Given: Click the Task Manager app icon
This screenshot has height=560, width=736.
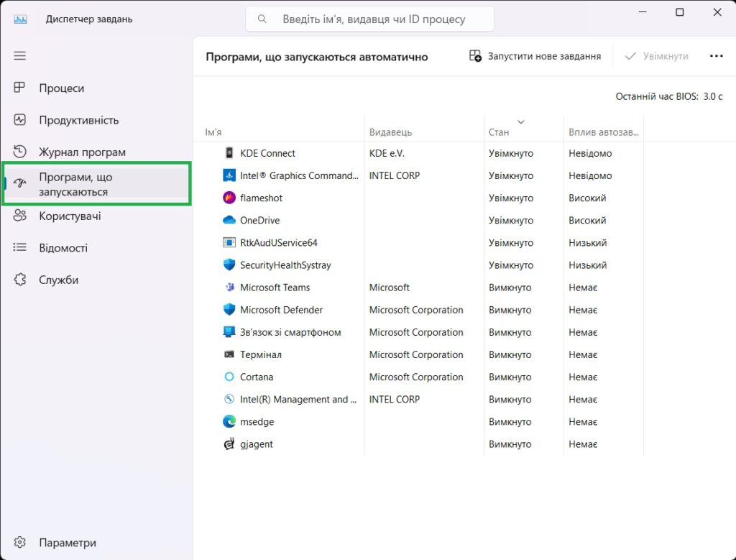Looking at the screenshot, I should pos(20,19).
